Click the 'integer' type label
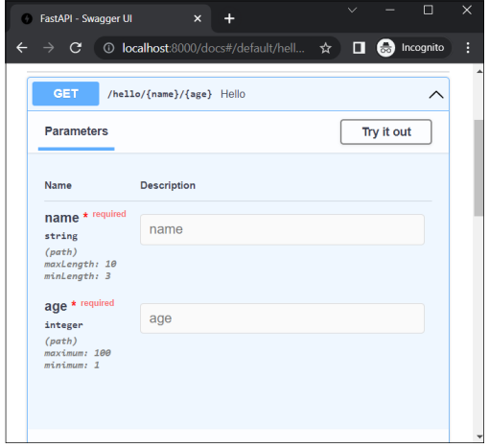Viewport: 489px width, 448px height. (x=63, y=325)
